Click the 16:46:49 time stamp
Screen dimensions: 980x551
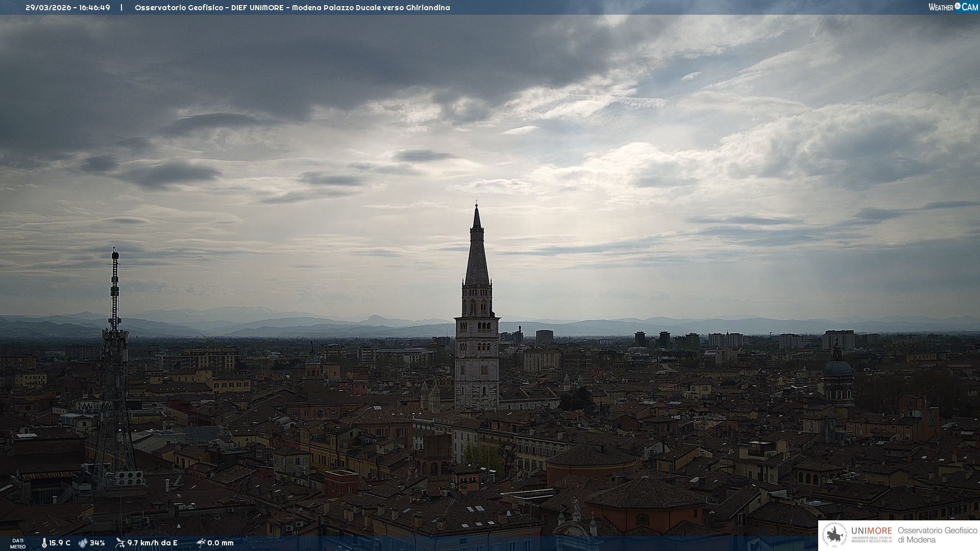(94, 8)
